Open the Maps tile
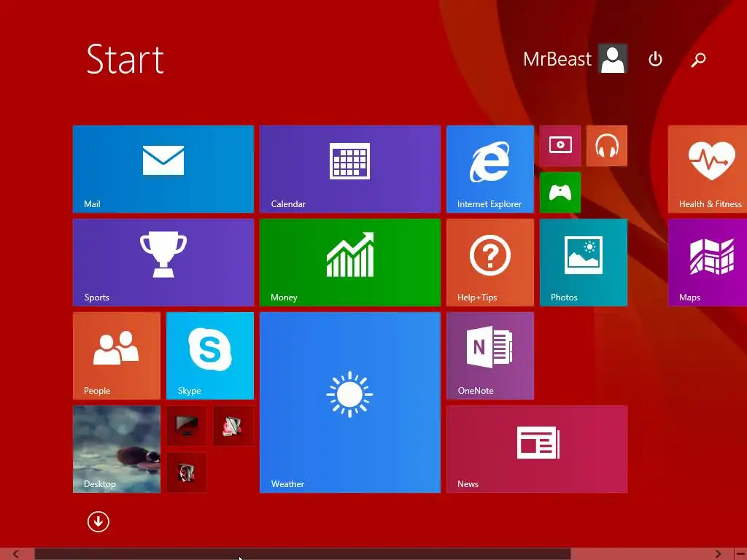The height and width of the screenshot is (560, 747). [x=708, y=262]
